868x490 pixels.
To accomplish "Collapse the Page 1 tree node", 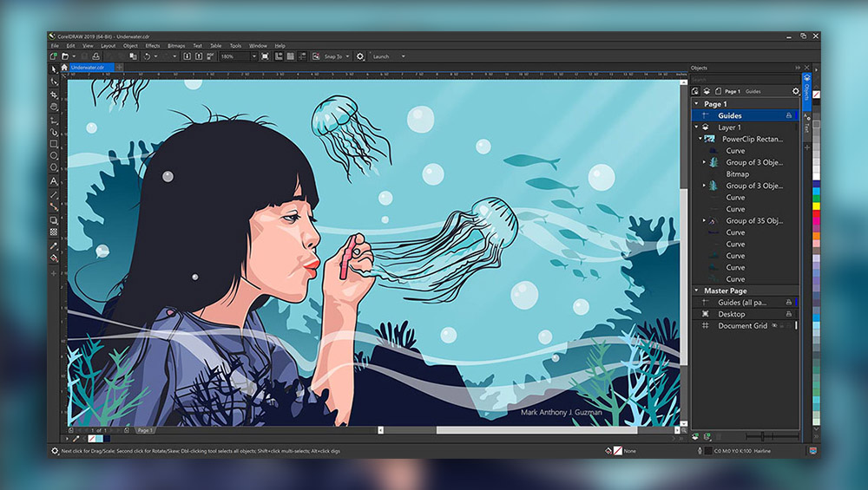I will click(696, 104).
